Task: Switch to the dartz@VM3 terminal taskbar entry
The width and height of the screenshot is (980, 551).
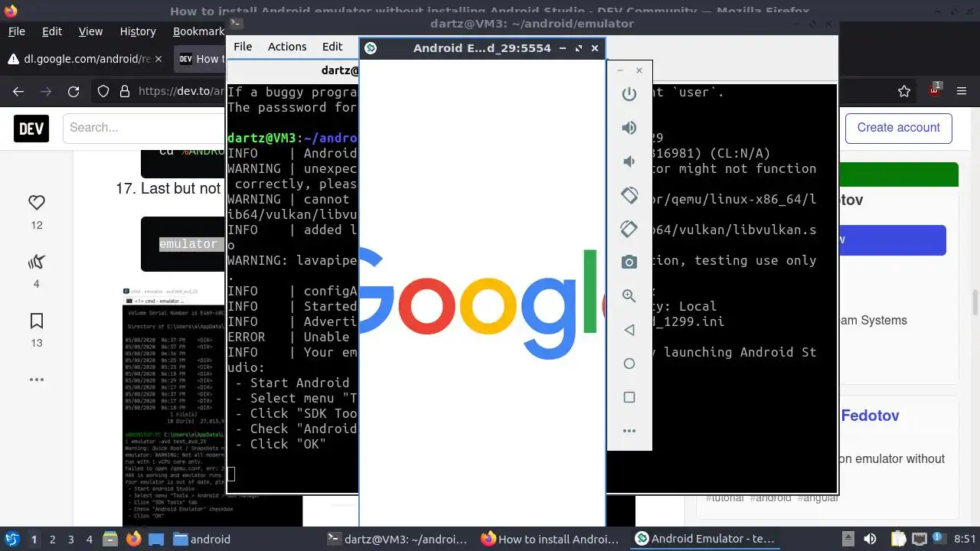Action: [397, 540]
